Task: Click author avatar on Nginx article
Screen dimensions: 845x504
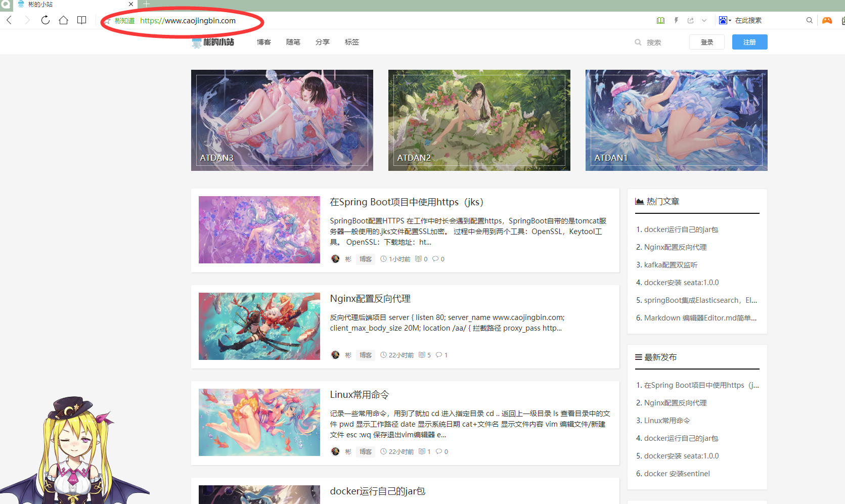Action: (335, 355)
